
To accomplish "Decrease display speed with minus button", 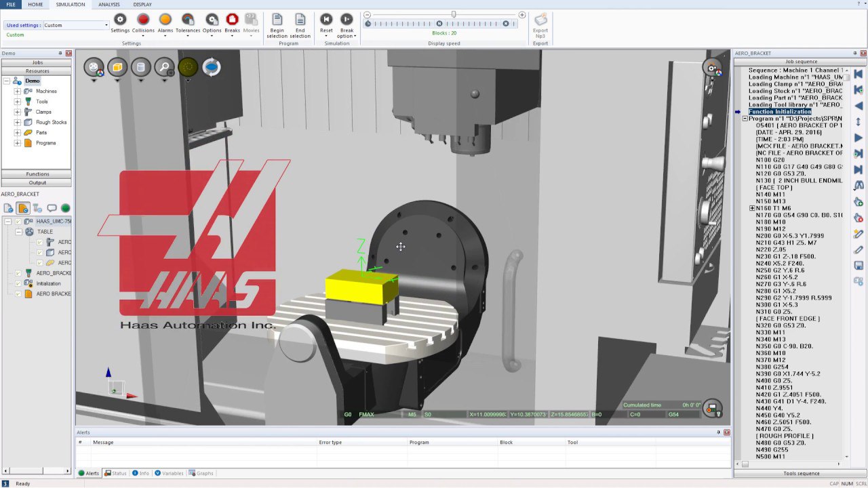I will click(367, 15).
